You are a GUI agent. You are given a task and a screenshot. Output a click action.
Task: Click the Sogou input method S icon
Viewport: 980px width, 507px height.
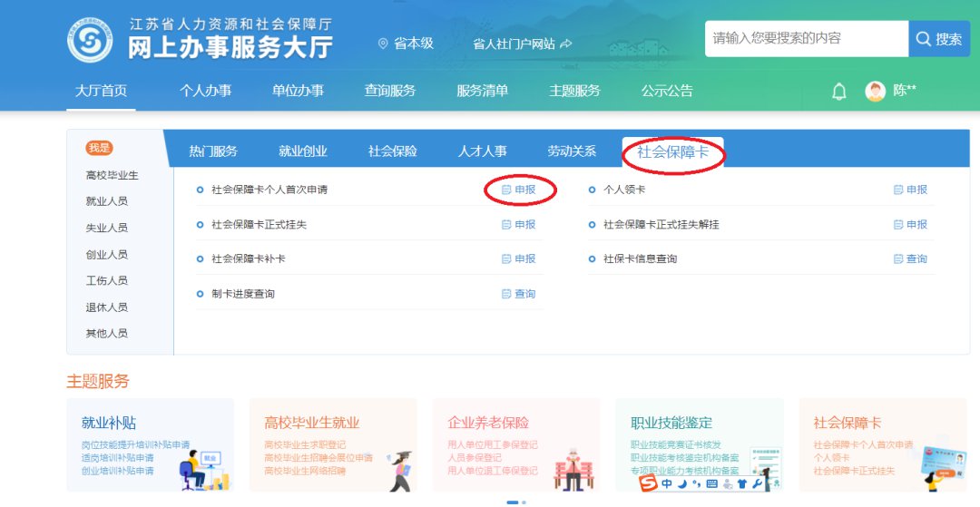coord(648,483)
